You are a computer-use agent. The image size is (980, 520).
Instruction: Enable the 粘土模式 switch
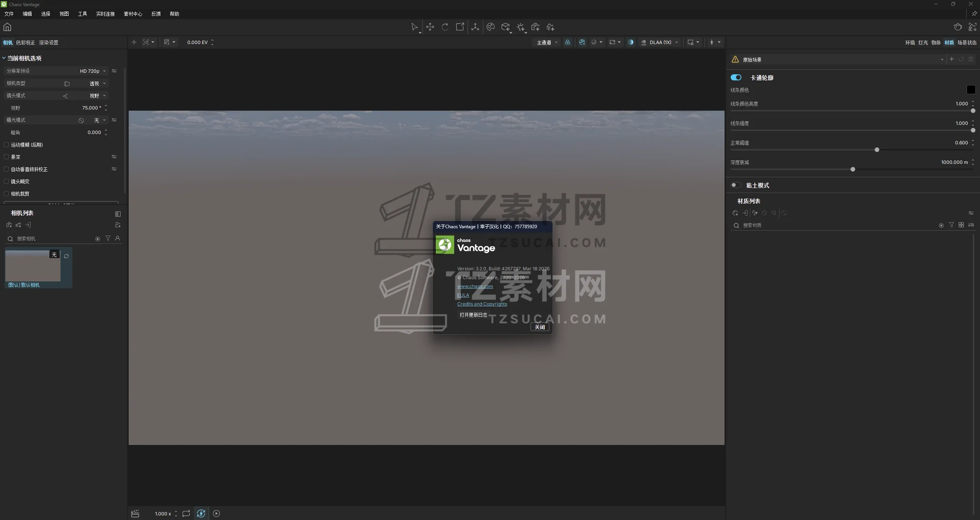pyautogui.click(x=735, y=185)
